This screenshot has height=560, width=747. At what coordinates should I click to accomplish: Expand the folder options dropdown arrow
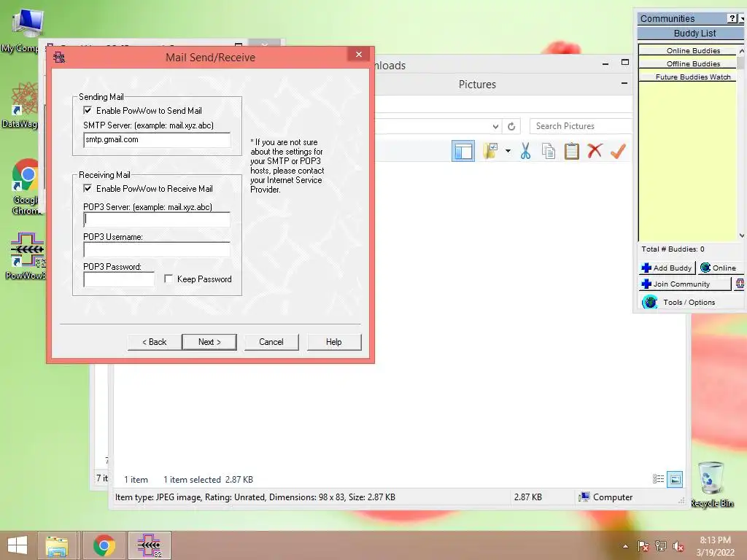[x=508, y=151]
